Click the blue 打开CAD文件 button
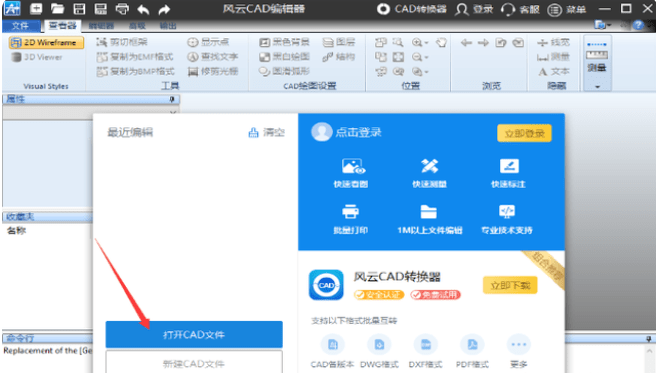The image size is (656, 373). click(194, 335)
